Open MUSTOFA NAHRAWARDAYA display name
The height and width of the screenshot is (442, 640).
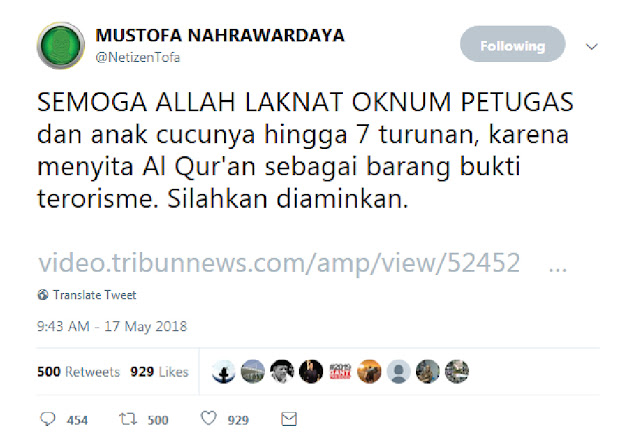pos(220,36)
